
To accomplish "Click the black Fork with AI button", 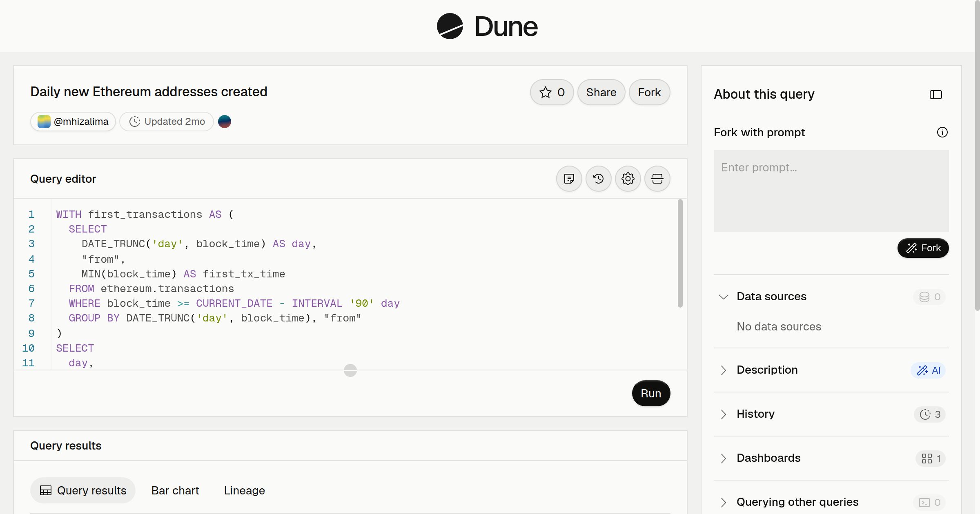I will tap(923, 248).
